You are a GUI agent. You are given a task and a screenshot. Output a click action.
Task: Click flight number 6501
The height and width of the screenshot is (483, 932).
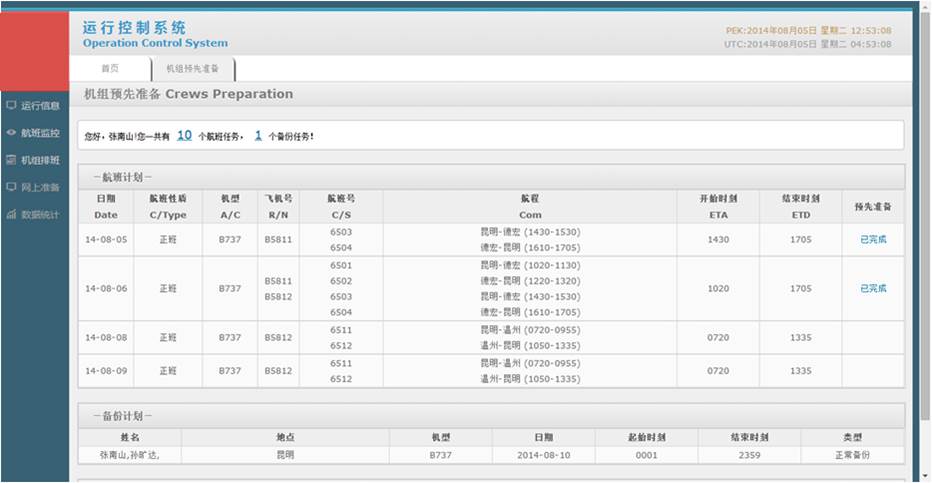341,265
